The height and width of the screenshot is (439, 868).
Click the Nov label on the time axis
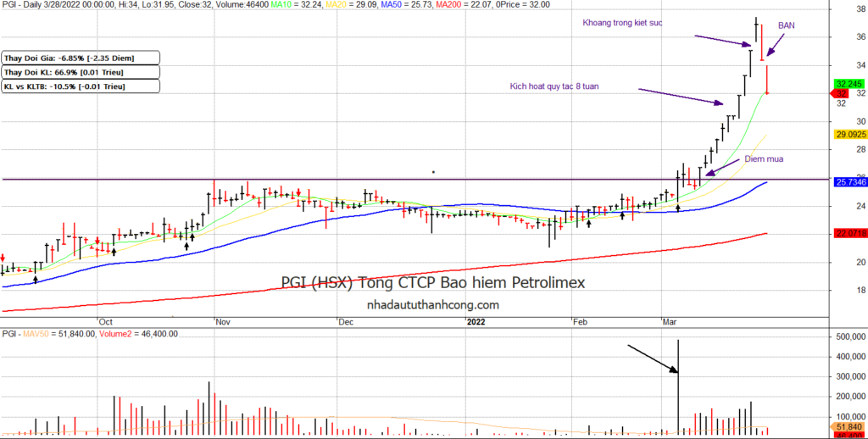pyautogui.click(x=224, y=323)
